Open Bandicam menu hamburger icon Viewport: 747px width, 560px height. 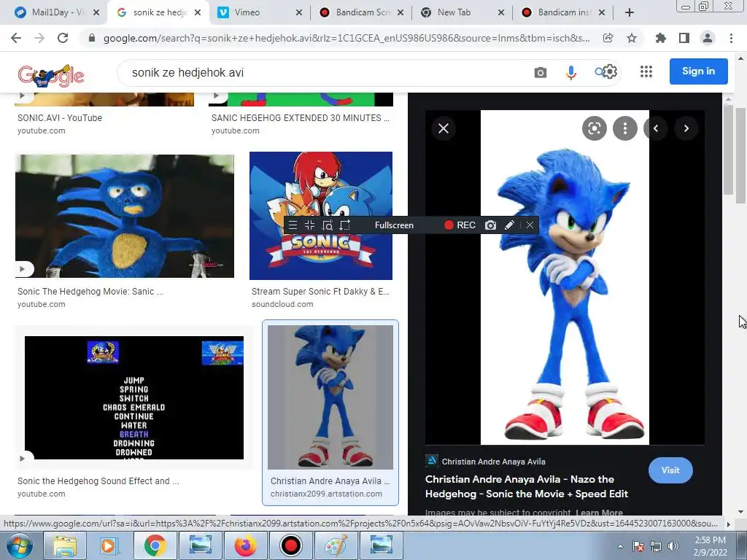tap(293, 225)
